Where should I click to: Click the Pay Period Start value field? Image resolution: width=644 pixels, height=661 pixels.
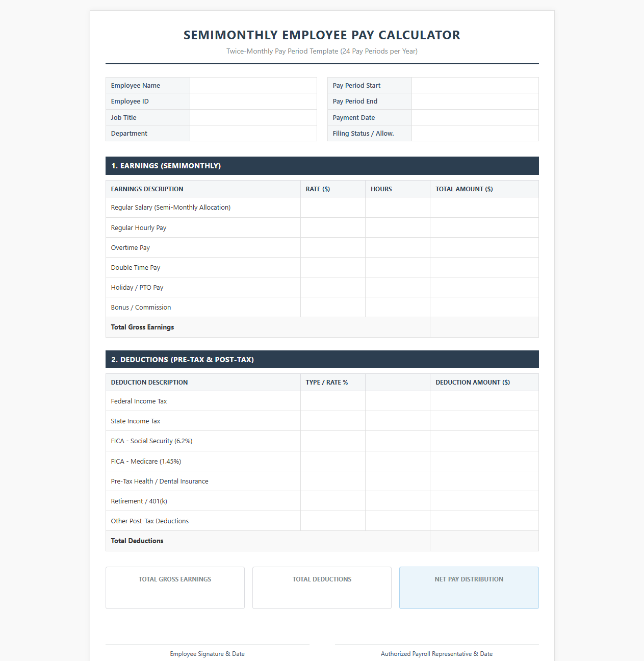click(x=475, y=85)
